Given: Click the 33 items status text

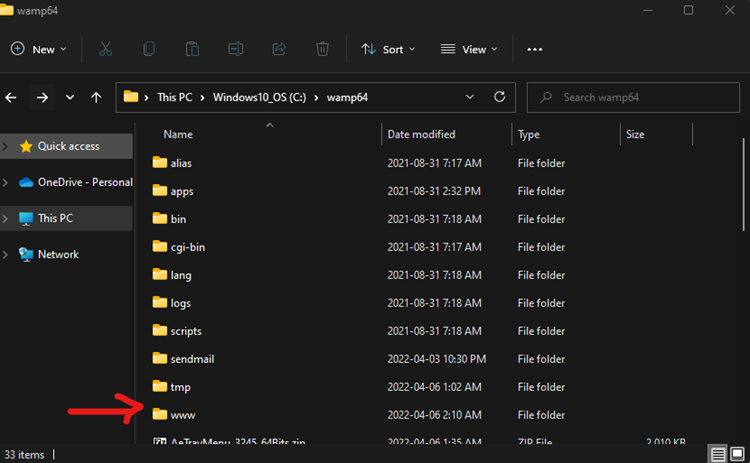Looking at the screenshot, I should [24, 454].
